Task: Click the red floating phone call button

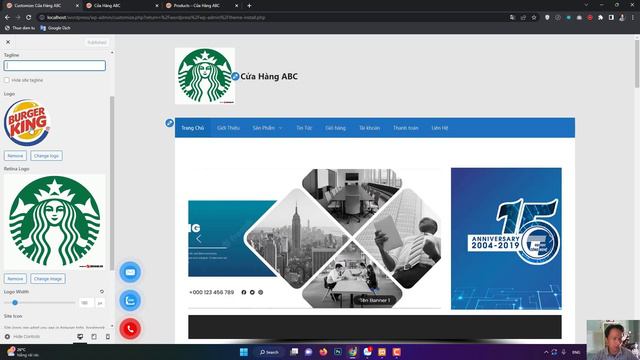Action: pos(130,329)
